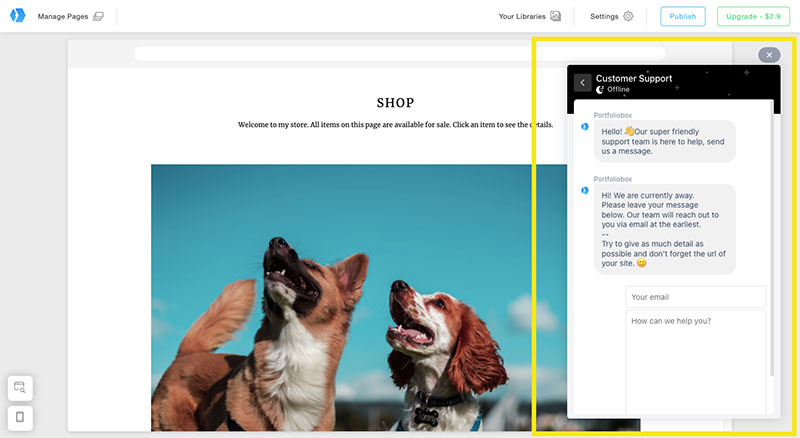Click the Your Libraries image icon
Screen dimensions: 800x438
(x=556, y=16)
